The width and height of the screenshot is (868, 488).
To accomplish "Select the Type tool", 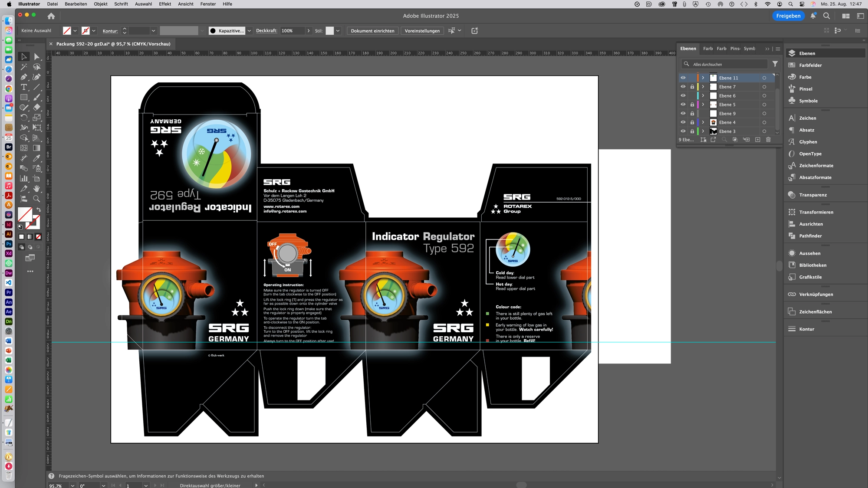I will (x=24, y=87).
